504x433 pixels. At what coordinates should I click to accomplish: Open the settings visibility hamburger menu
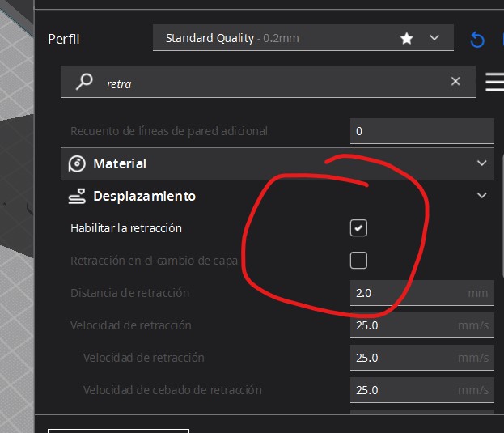click(x=494, y=82)
